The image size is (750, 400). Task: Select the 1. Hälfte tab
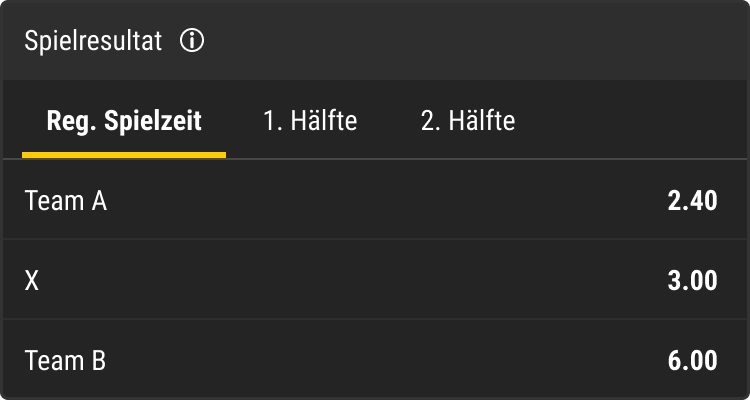tap(310, 122)
